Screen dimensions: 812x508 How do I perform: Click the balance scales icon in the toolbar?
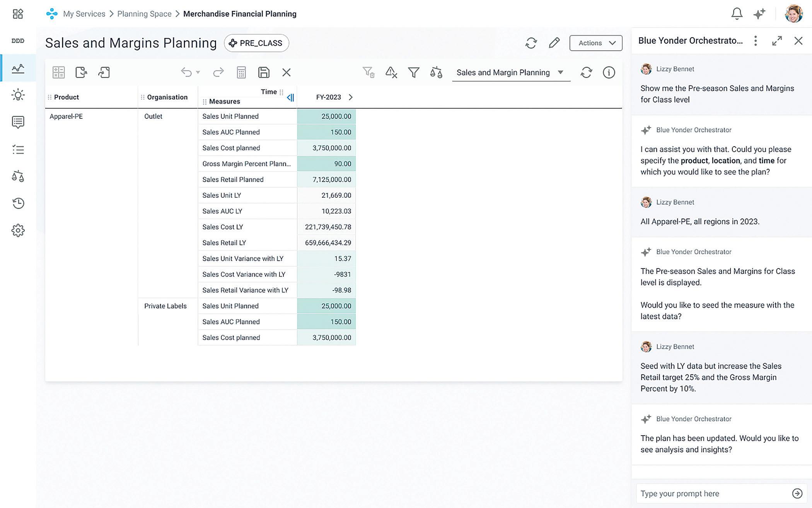click(436, 72)
